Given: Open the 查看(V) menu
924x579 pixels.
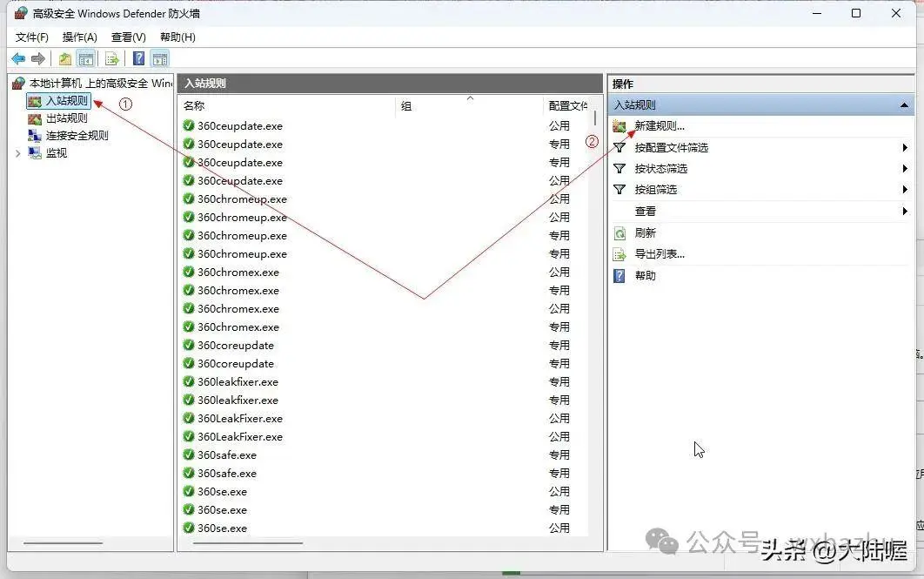Looking at the screenshot, I should click(x=129, y=37).
